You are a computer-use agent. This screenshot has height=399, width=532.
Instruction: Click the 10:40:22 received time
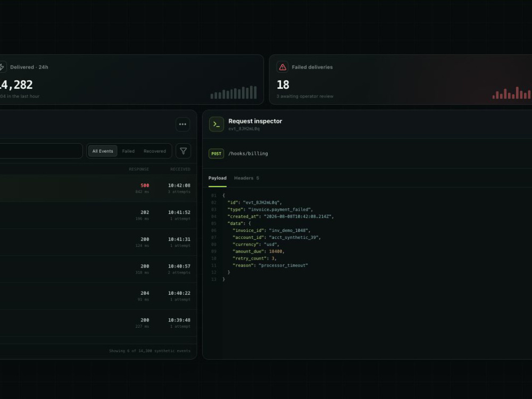click(179, 293)
